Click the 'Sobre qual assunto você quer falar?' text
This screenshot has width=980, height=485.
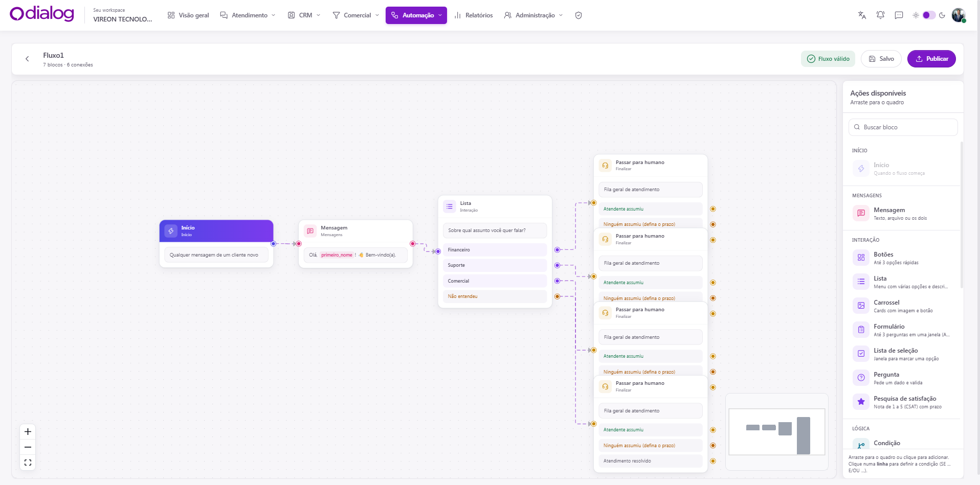coord(487,230)
